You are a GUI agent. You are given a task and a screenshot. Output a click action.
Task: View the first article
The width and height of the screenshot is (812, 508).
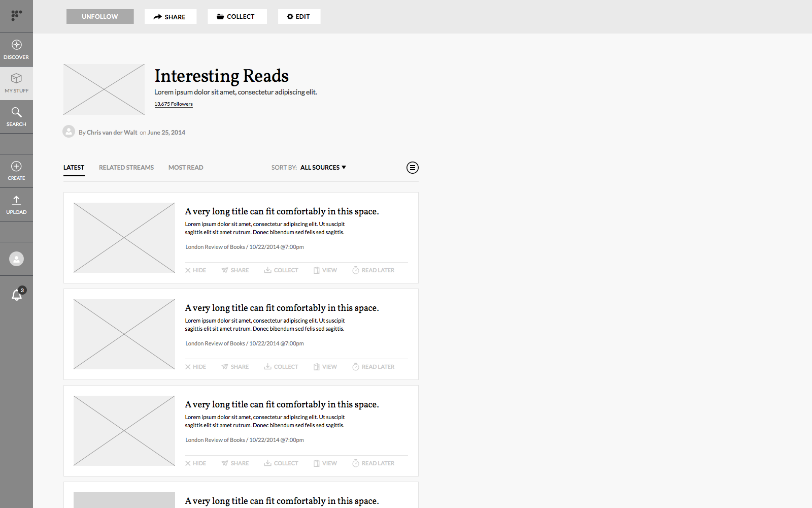pos(325,270)
